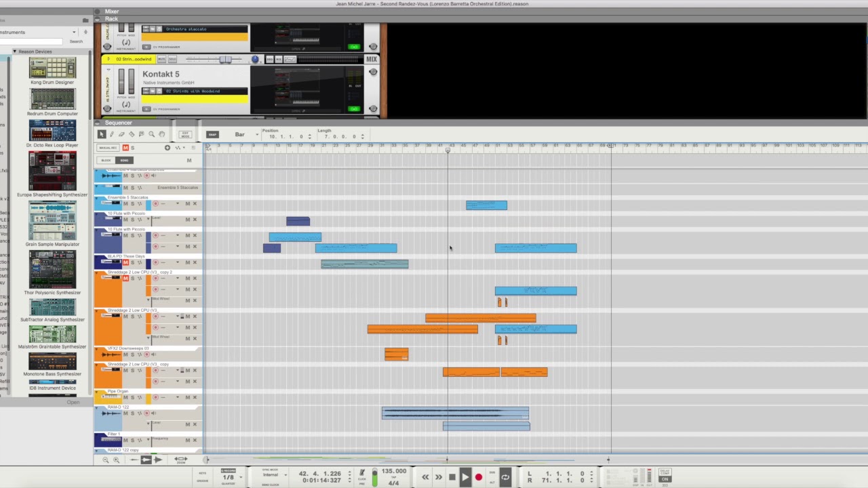Toggle Manual Rec button
The width and height of the screenshot is (868, 488).
click(108, 148)
